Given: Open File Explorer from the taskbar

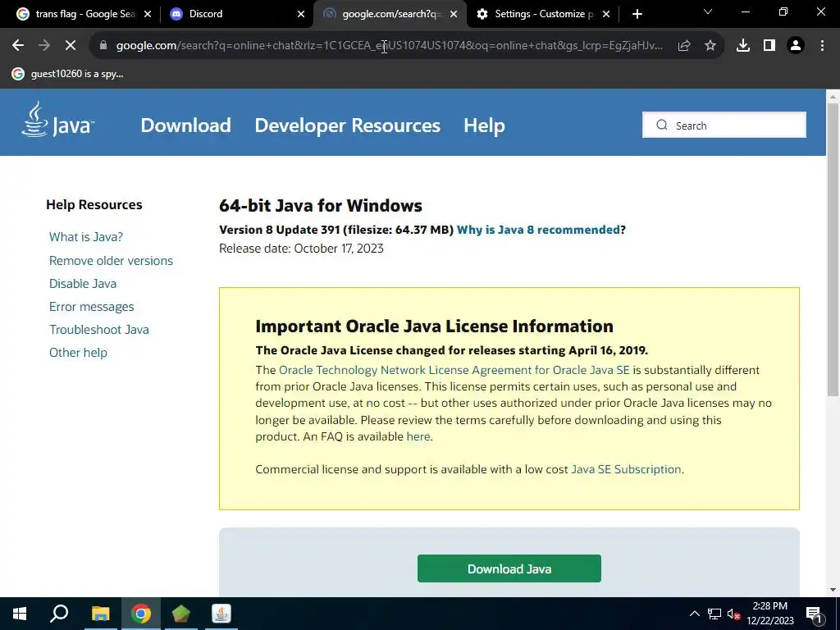Looking at the screenshot, I should pos(100,614).
